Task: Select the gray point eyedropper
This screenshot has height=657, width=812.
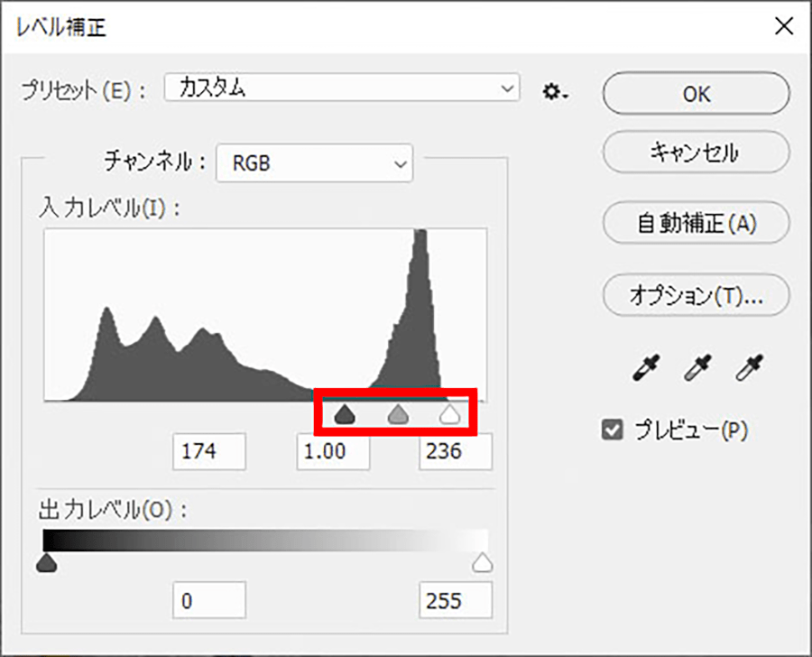Action: point(697,368)
